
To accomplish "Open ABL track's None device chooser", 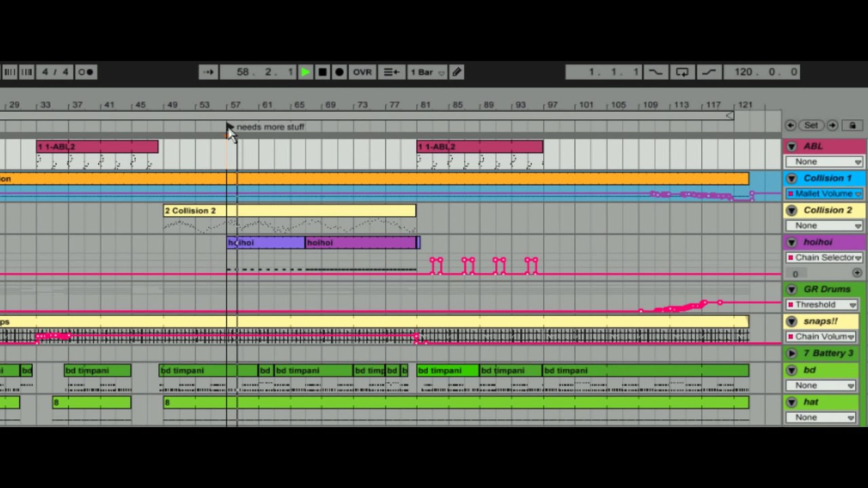I will tap(824, 161).
